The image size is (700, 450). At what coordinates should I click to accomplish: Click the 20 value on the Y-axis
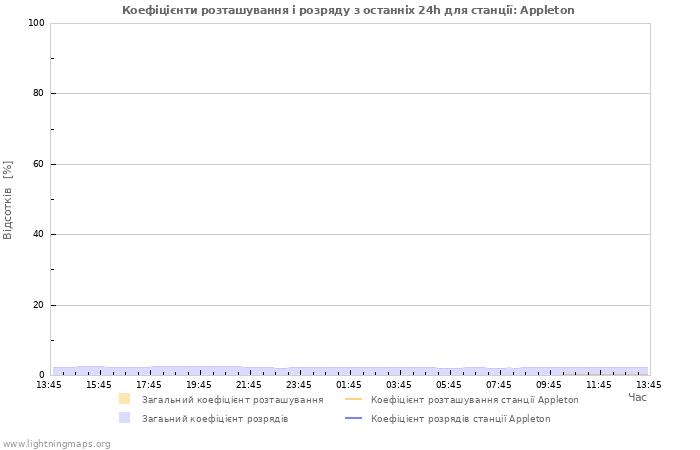click(x=38, y=305)
